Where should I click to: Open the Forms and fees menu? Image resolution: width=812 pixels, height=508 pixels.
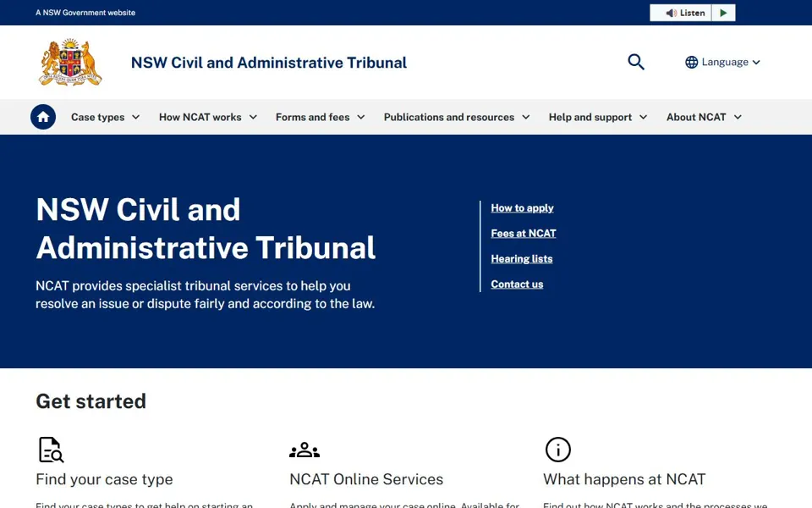[320, 117]
